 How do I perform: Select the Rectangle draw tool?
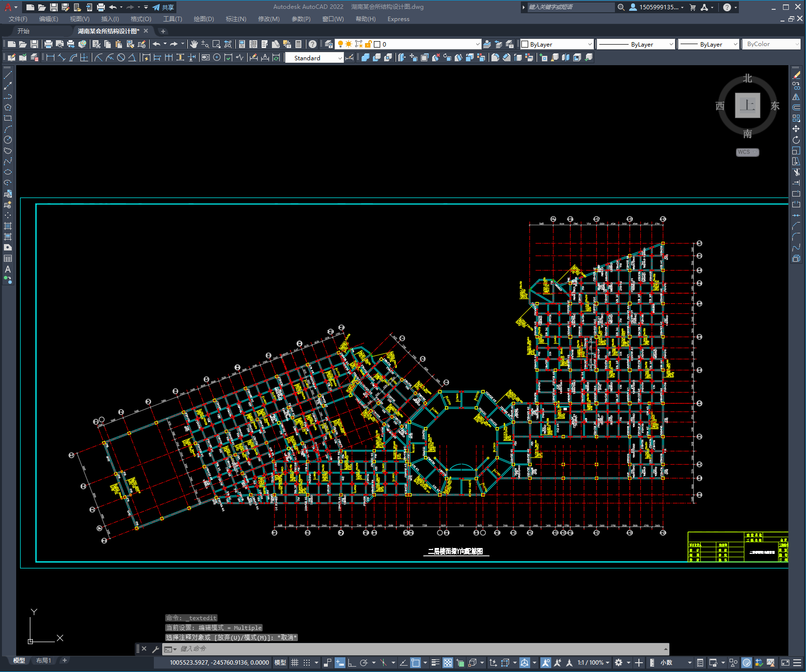coord(8,118)
